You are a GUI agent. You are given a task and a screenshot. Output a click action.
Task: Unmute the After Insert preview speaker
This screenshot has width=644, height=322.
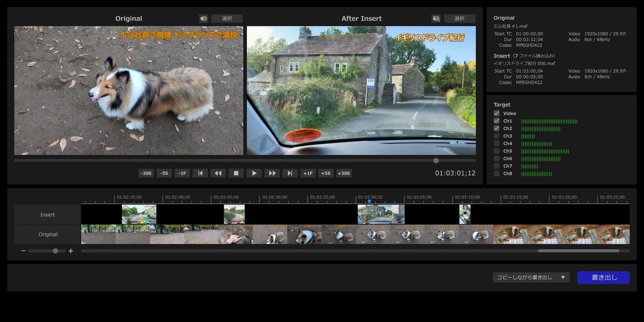(436, 18)
